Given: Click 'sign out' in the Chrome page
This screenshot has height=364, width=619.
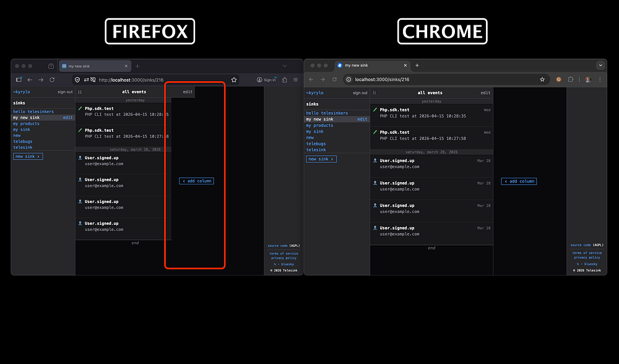Looking at the screenshot, I should point(360,93).
